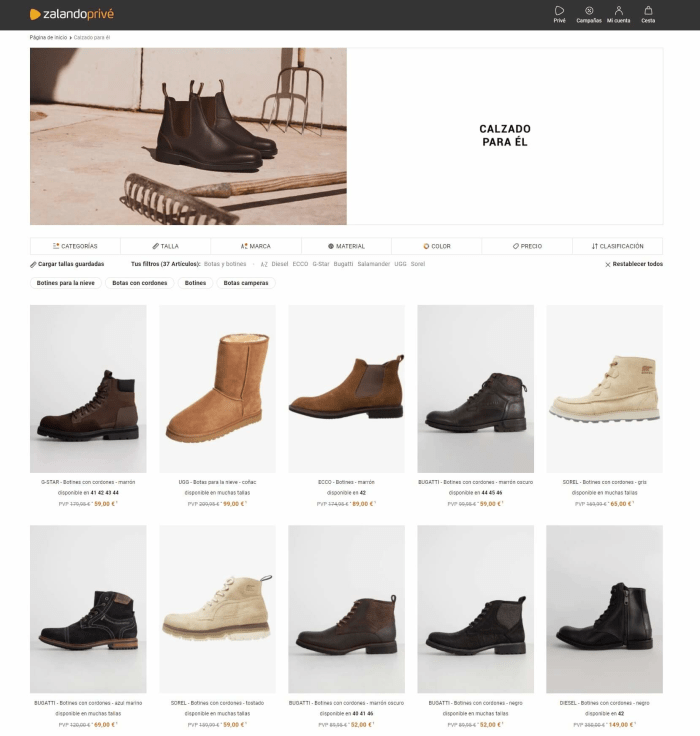
Task: Open the G-STAR brown lace-up boot image
Action: click(x=88, y=389)
